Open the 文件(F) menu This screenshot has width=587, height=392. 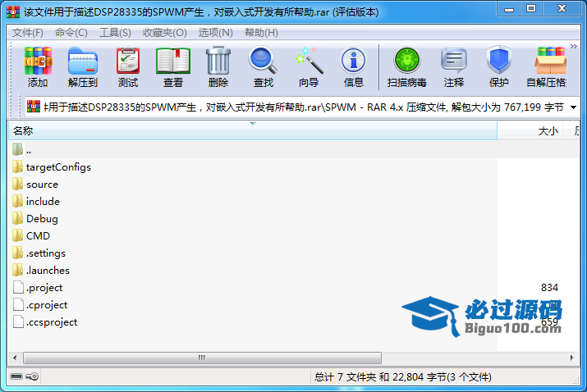[28, 33]
